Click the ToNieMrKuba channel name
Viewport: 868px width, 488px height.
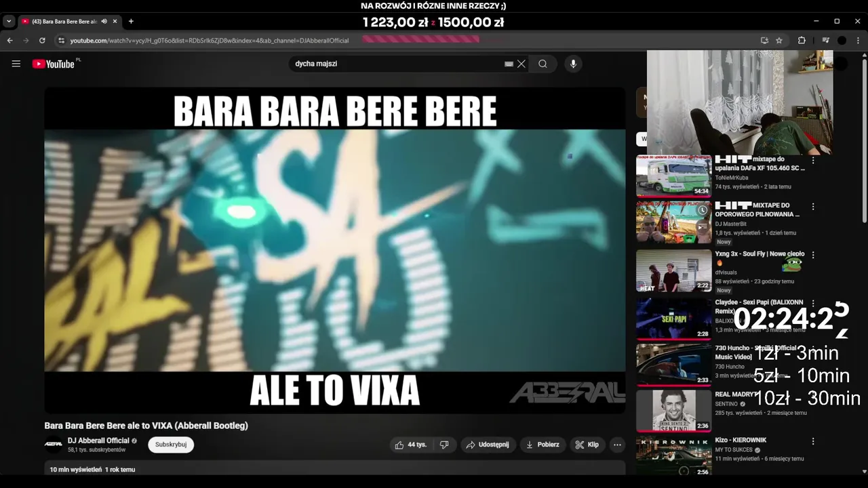pyautogui.click(x=731, y=178)
